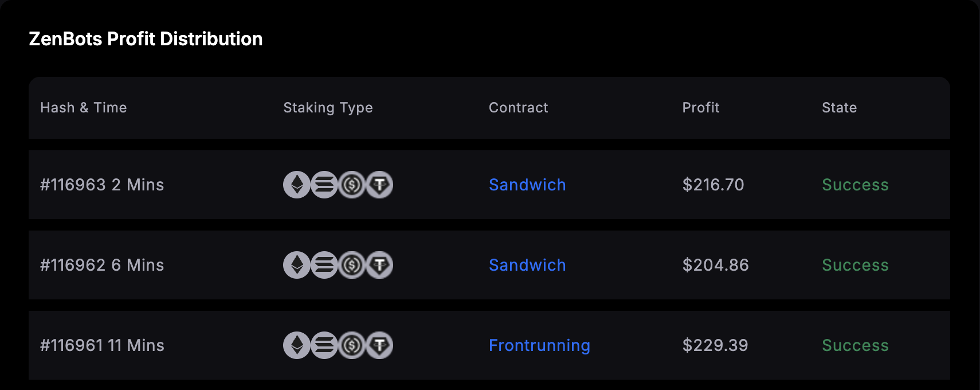The height and width of the screenshot is (390, 980).
Task: Select transaction hash #116963 2 Mins
Action: (102, 185)
